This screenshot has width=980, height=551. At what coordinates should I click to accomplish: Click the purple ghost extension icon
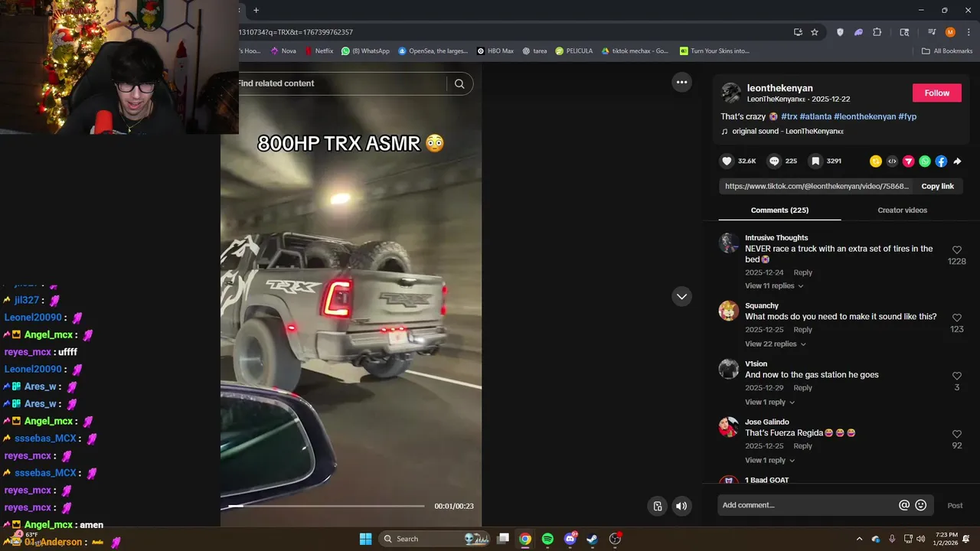pyautogui.click(x=858, y=32)
